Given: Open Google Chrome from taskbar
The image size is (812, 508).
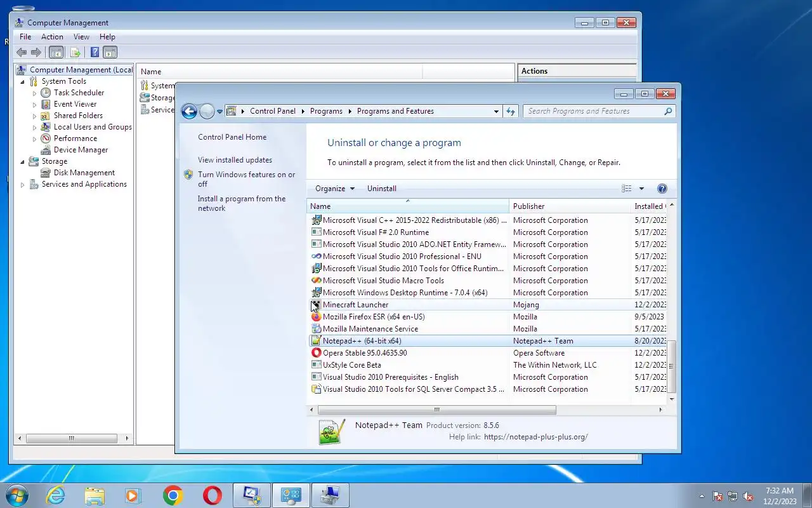Looking at the screenshot, I should pos(173,495).
